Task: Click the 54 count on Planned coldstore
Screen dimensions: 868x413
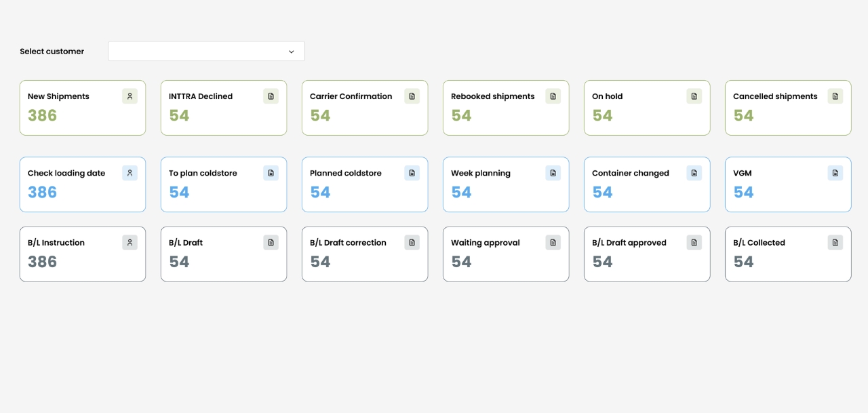Action: point(320,192)
